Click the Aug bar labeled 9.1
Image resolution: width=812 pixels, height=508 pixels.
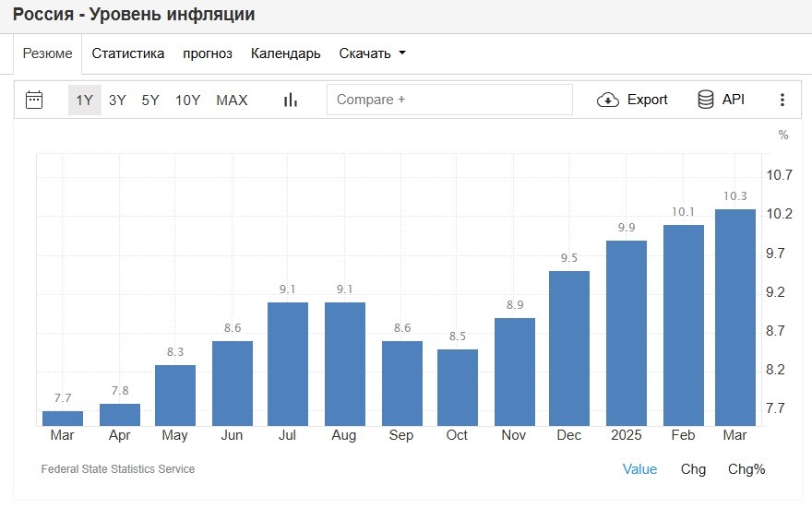click(345, 364)
